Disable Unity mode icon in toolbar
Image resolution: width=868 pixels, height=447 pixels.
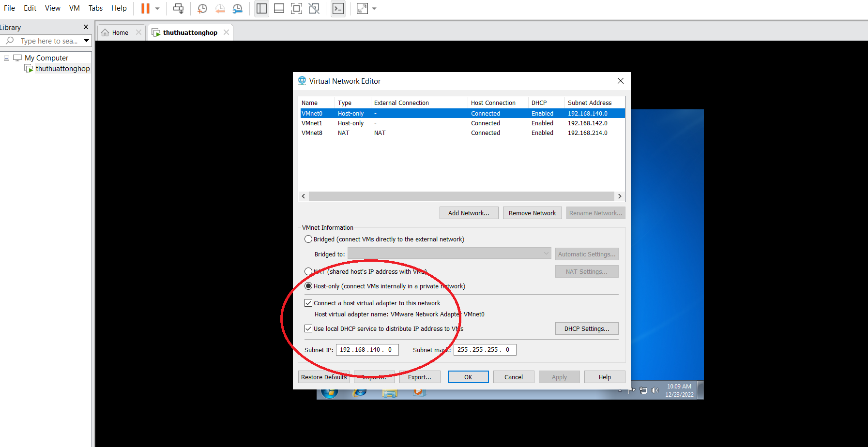coord(314,8)
